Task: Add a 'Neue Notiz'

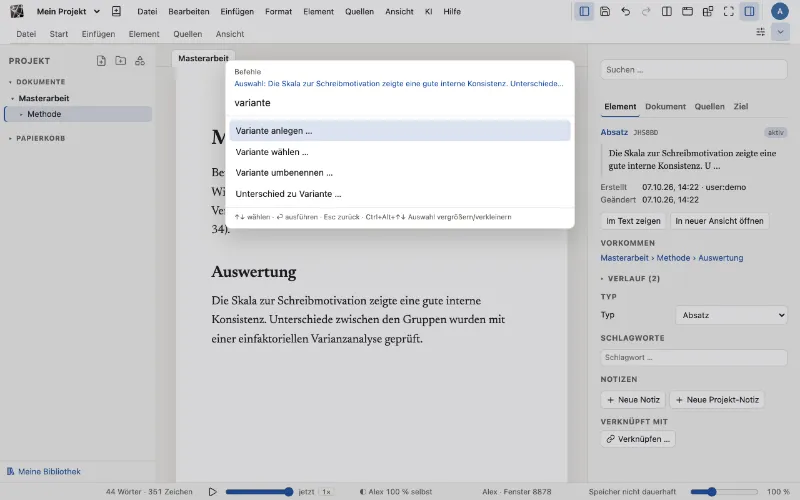Action: tap(633, 400)
